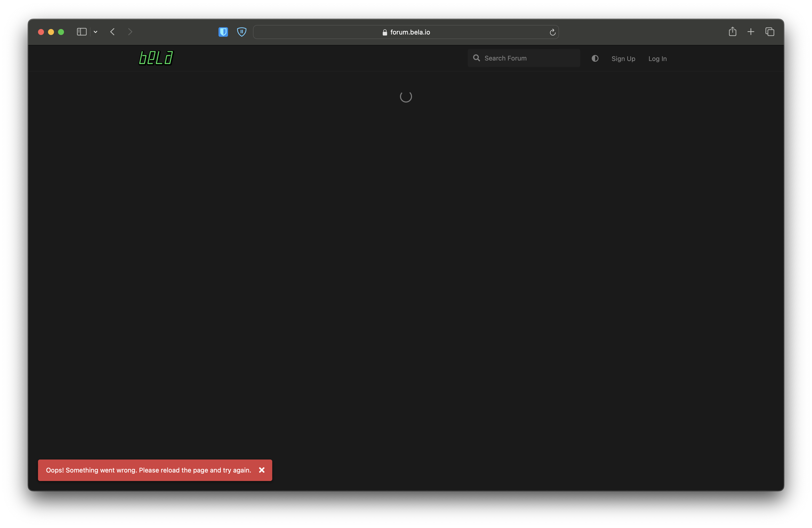The width and height of the screenshot is (812, 528).
Task: Open a new tab
Action: pos(750,32)
